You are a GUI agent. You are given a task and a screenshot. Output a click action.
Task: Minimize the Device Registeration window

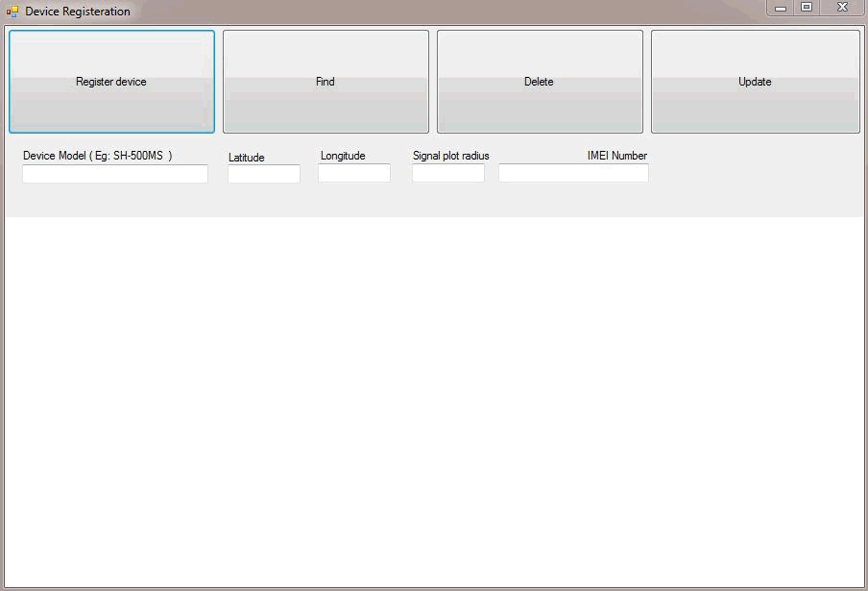pyautogui.click(x=781, y=8)
